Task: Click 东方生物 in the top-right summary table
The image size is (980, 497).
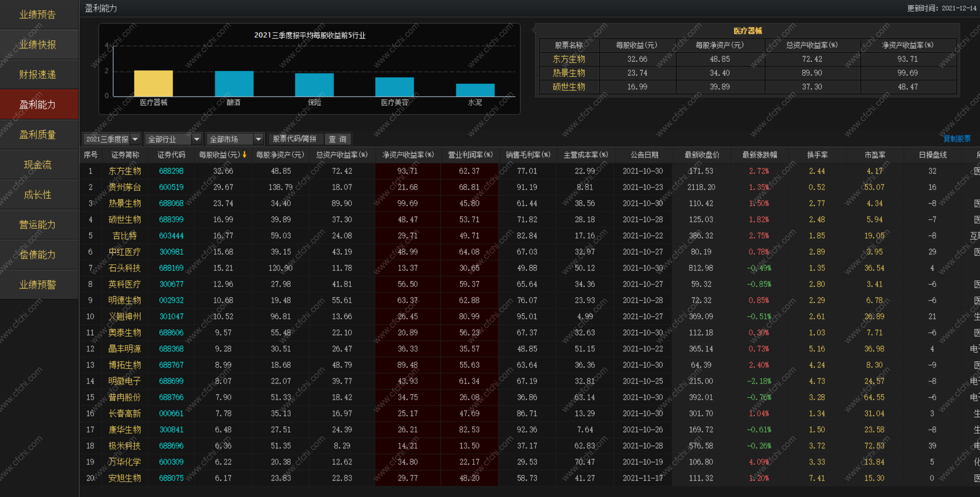Action: (569, 59)
